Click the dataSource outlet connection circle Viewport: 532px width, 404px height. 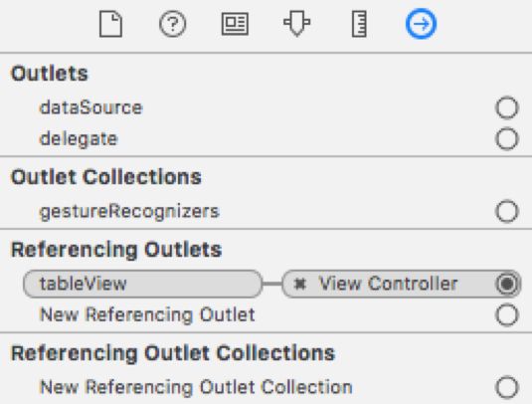click(507, 107)
